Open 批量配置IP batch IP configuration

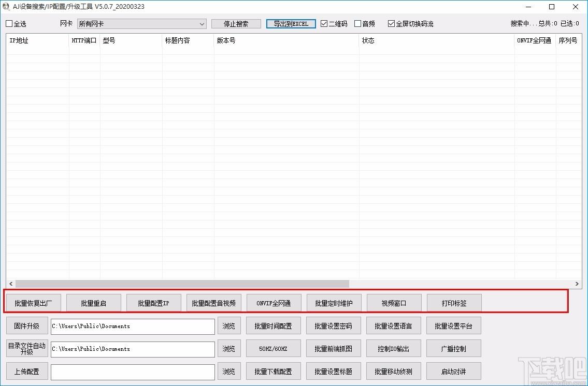(154, 303)
